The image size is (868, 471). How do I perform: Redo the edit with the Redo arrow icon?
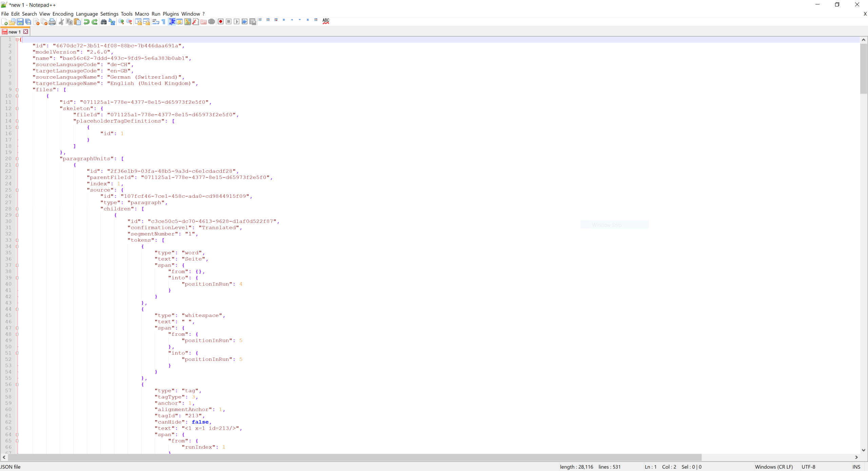pyautogui.click(x=95, y=22)
